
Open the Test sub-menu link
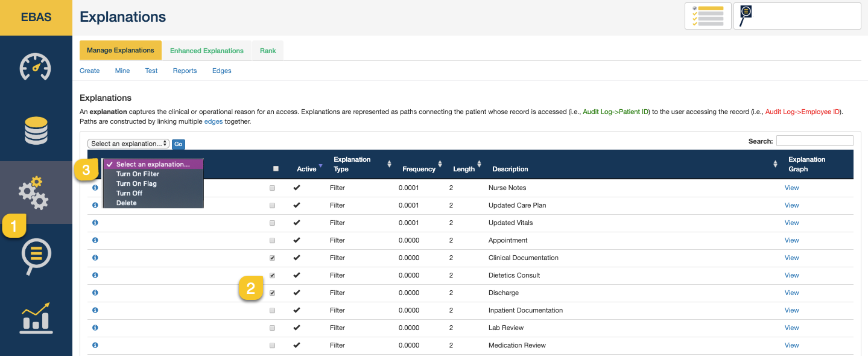151,71
